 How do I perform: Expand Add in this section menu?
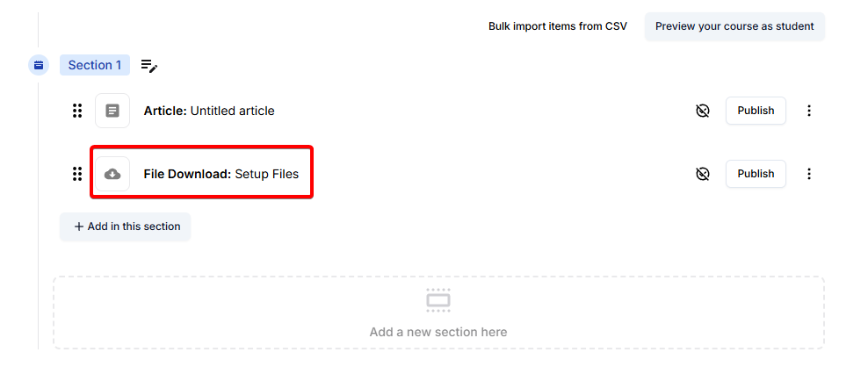(126, 227)
